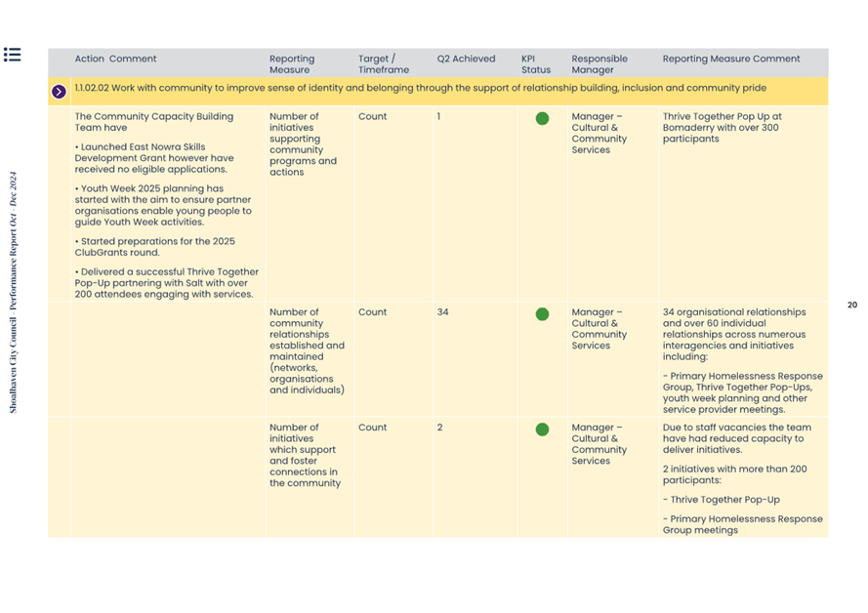Open the contents list icon at top left
Image resolution: width=868 pixels, height=613 pixels.
[x=12, y=54]
